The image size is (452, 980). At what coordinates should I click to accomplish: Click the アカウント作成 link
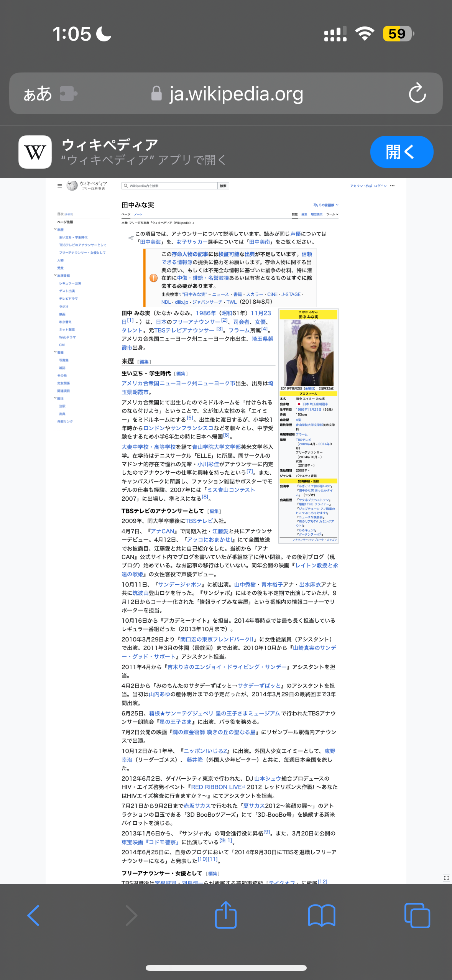pos(361,186)
